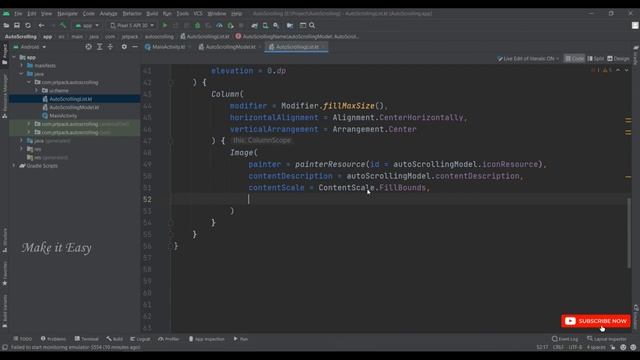Click the editor vertical scrollbar
The width and height of the screenshot is (640, 360).
click(629, 233)
